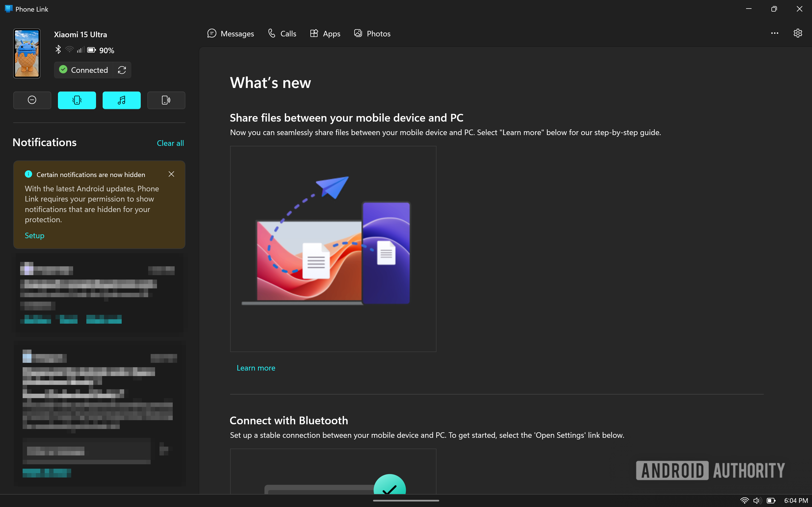
Task: Click the Xiaomi 15 Ultra phone thumbnail
Action: tap(27, 54)
